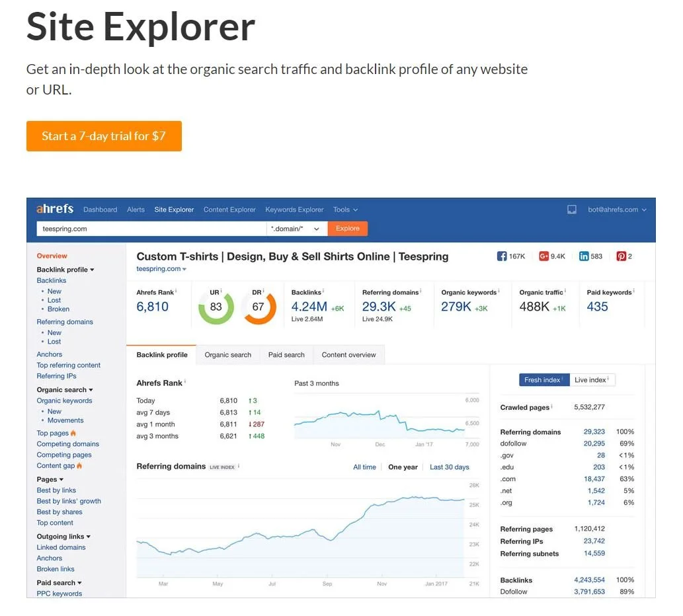683x616 pixels.
Task: Click the teespring.com URL input field
Action: [151, 229]
